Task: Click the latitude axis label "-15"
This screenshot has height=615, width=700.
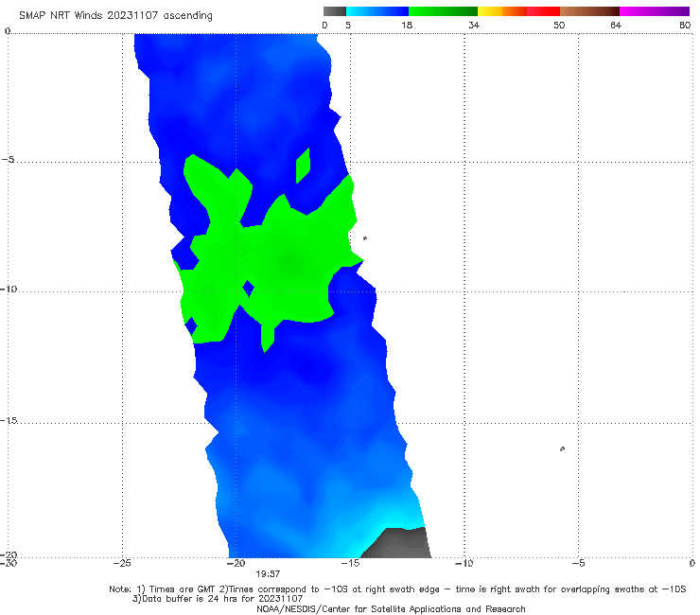Action: [9, 420]
